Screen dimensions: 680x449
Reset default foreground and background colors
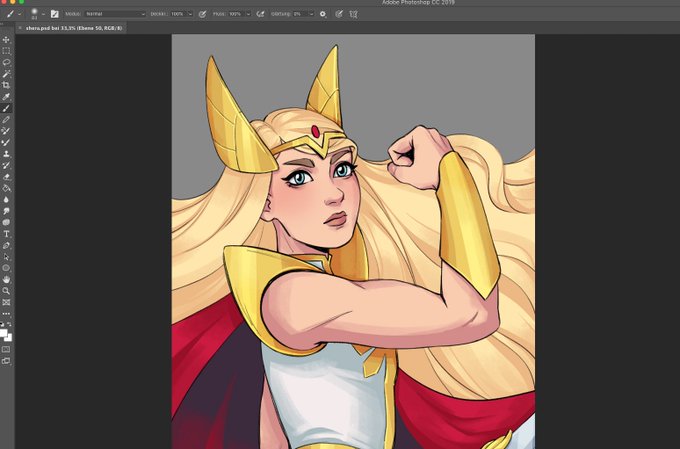click(x=2, y=324)
